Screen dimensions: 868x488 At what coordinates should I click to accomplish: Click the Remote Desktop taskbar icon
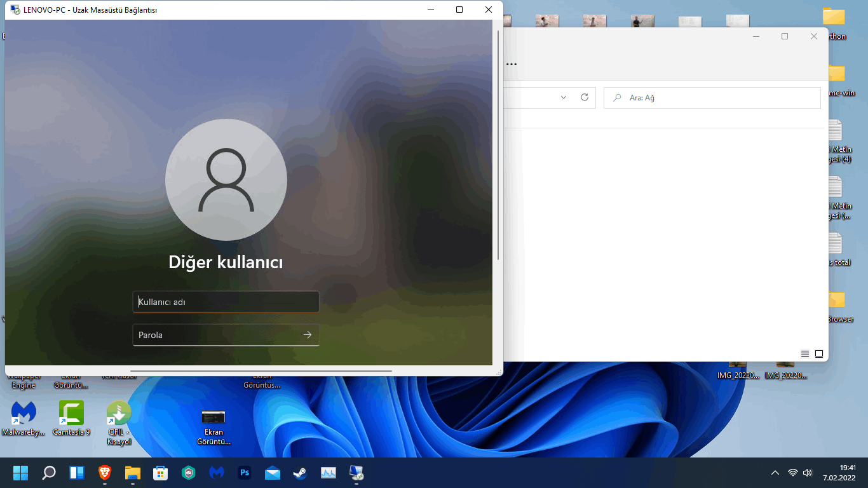(x=356, y=473)
